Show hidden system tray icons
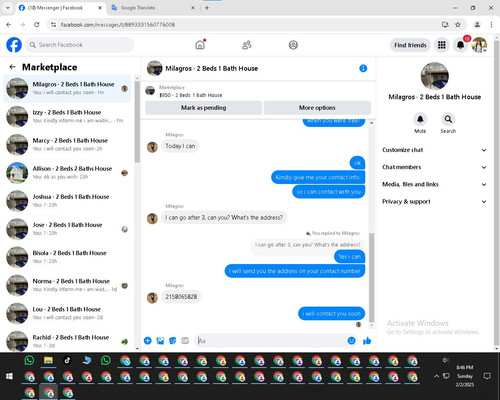 click(x=436, y=376)
